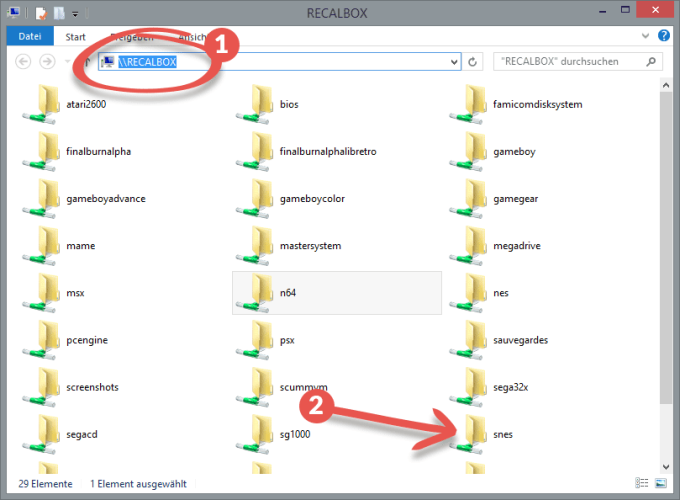Viewport: 680px width, 500px height.
Task: Open the pcengine folder icon
Action: tap(42, 340)
